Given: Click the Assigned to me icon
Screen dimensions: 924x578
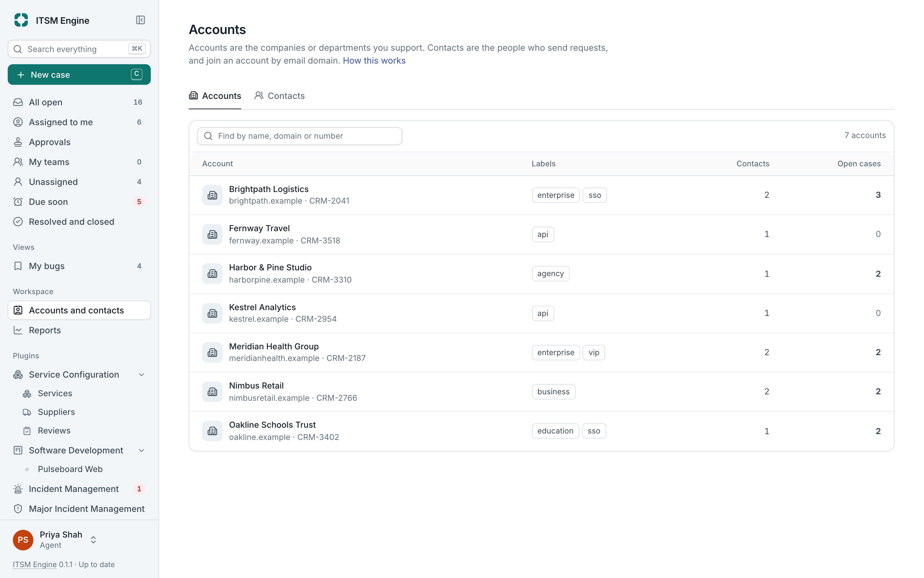Looking at the screenshot, I should pos(18,122).
